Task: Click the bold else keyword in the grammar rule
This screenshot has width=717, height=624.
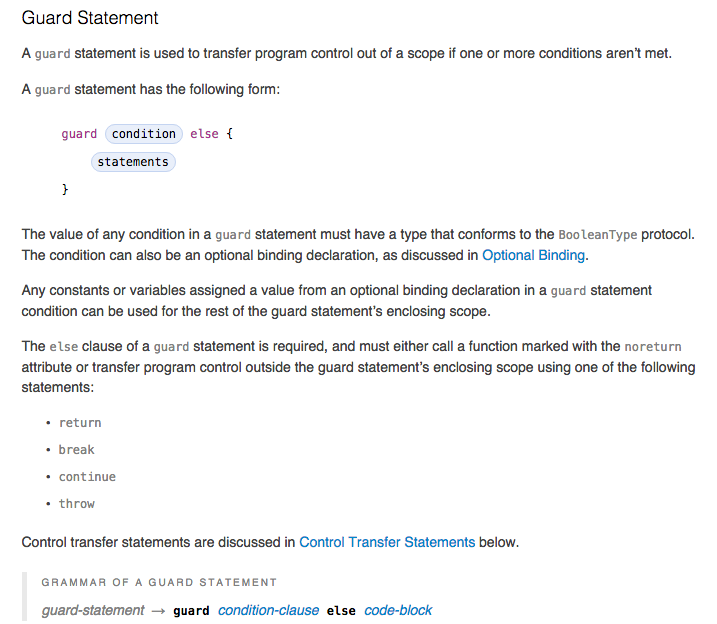Action: point(341,610)
